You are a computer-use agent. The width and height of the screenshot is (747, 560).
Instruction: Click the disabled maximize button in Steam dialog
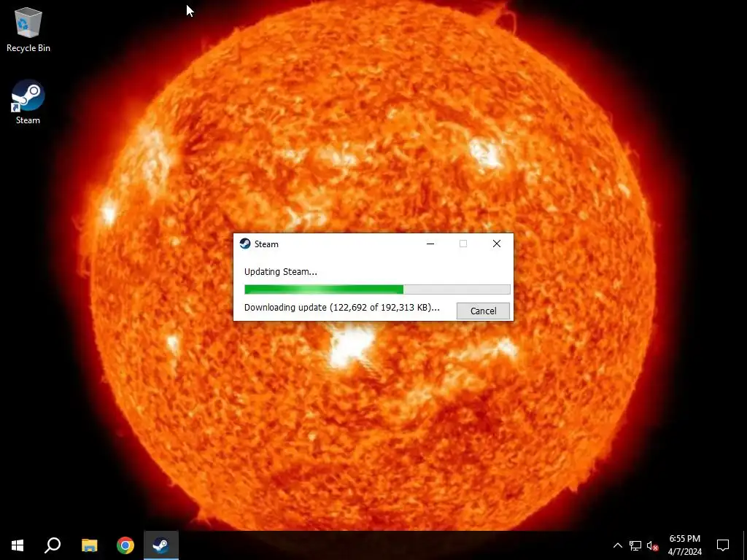pos(463,244)
